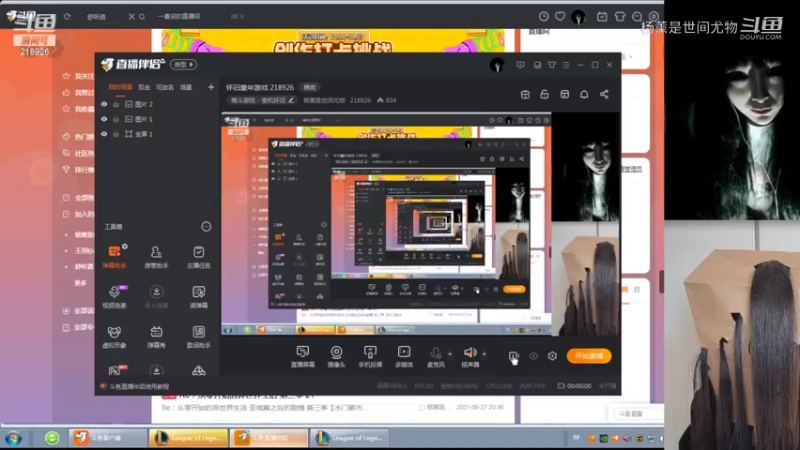Click the skin shirt icon in 直播伴侣 title bar
Screen dimensions: 800x450
(552, 65)
